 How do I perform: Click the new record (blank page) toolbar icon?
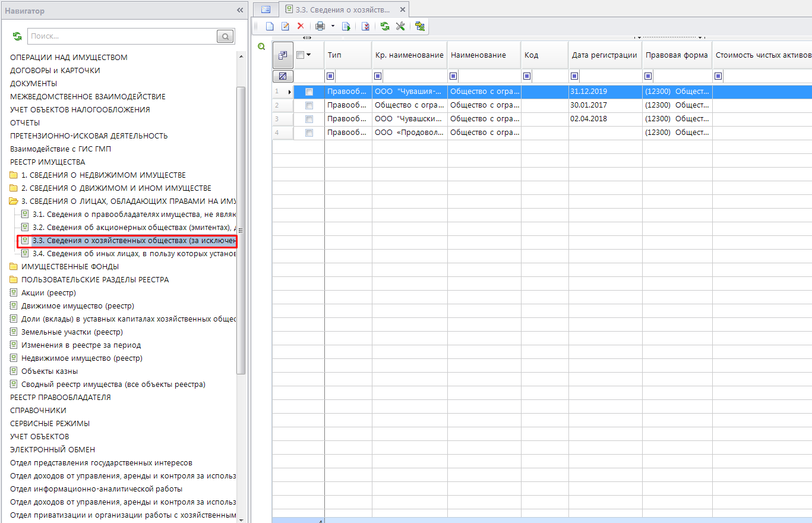coord(270,26)
